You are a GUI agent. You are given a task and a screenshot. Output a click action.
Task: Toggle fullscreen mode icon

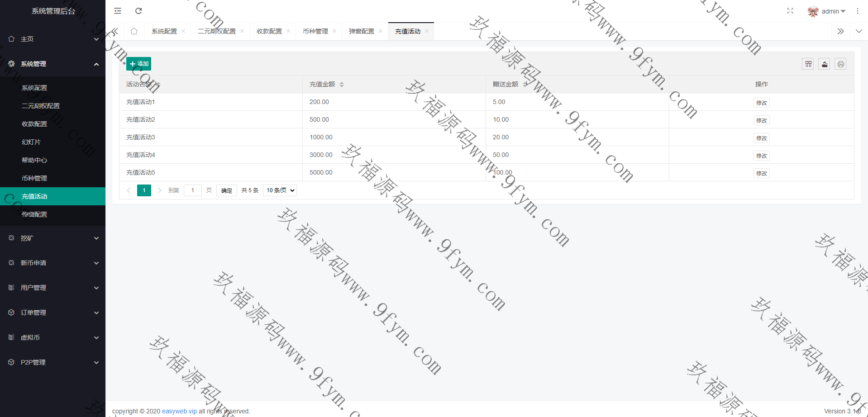pos(790,11)
